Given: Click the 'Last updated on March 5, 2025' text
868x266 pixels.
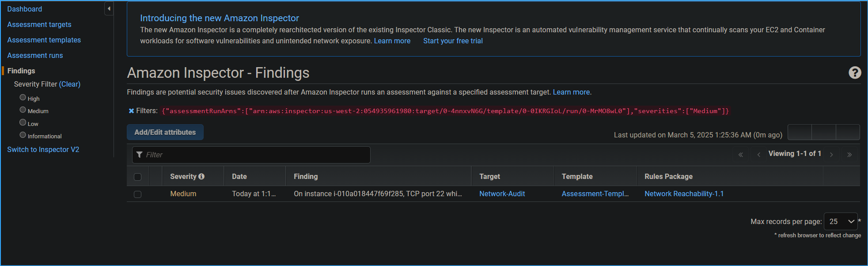Looking at the screenshot, I should pyautogui.click(x=698, y=135).
